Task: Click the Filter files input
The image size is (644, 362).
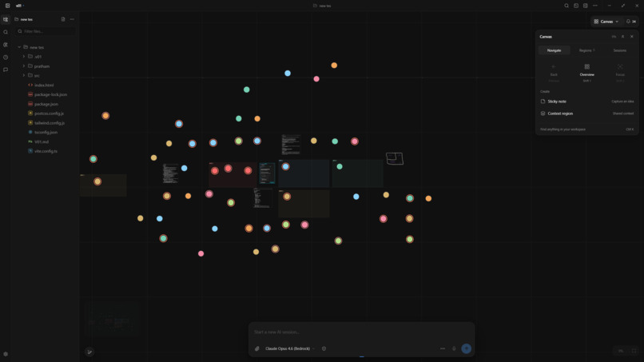Action: pyautogui.click(x=46, y=31)
